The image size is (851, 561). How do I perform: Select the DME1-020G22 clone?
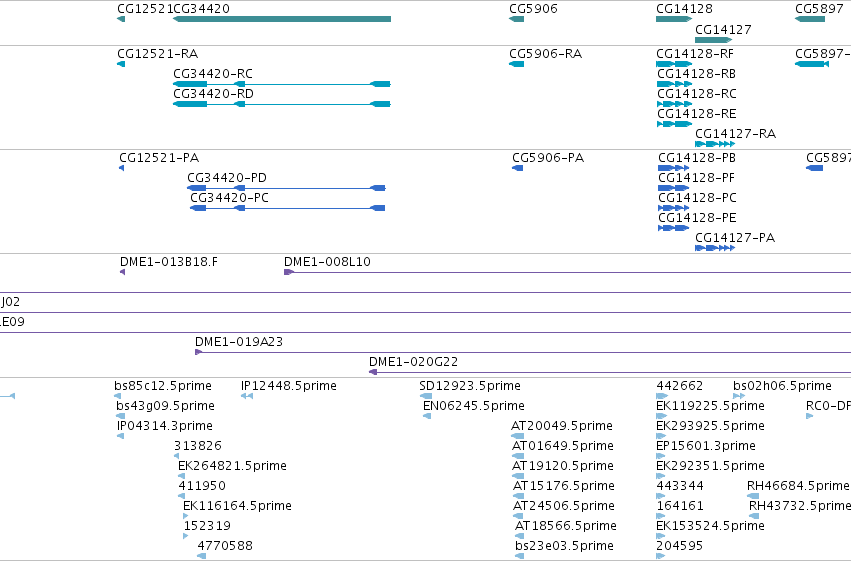609,372
